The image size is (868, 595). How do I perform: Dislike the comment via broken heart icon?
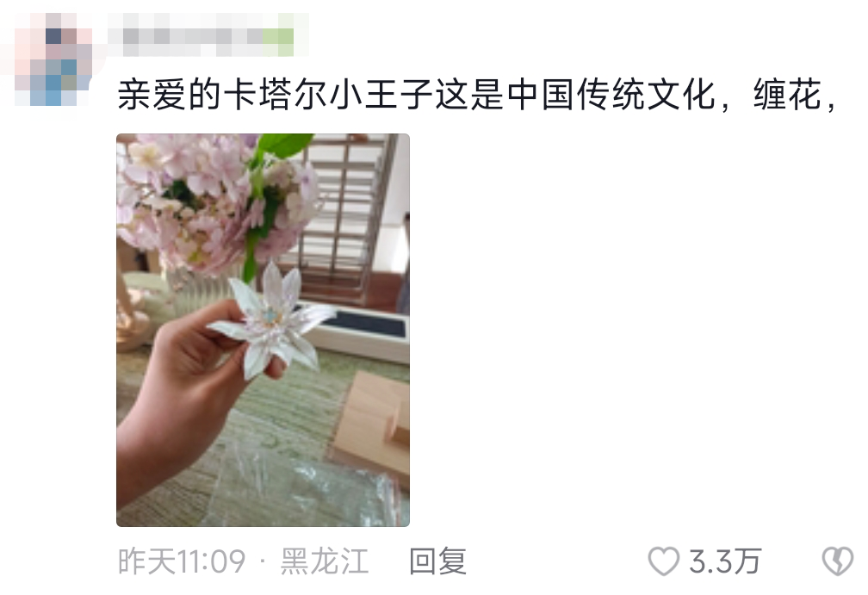click(x=838, y=561)
